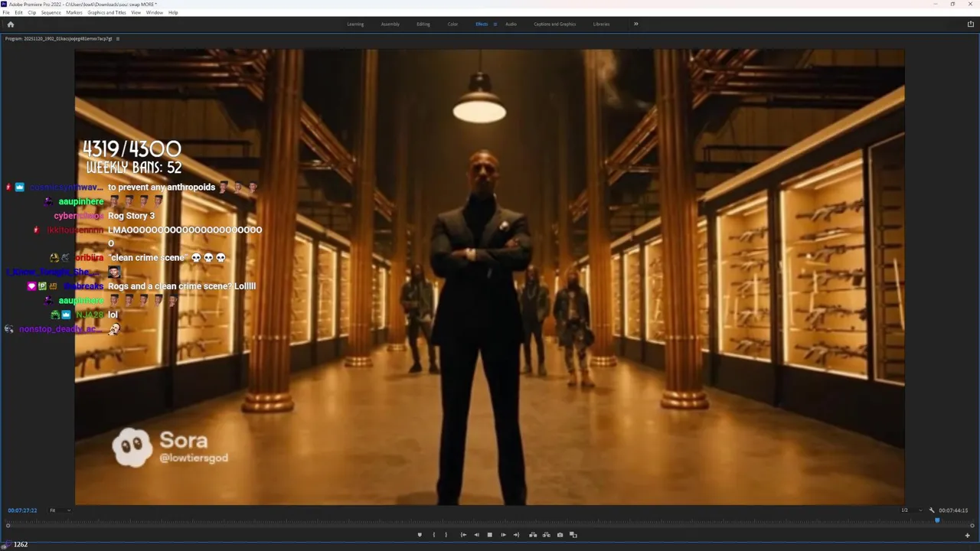Click the Sora watermark in the video
This screenshot has height=551, width=980.
point(170,448)
